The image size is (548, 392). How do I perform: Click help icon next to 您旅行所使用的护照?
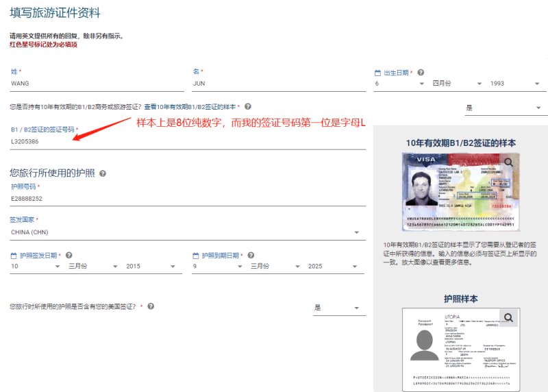pyautogui.click(x=102, y=173)
